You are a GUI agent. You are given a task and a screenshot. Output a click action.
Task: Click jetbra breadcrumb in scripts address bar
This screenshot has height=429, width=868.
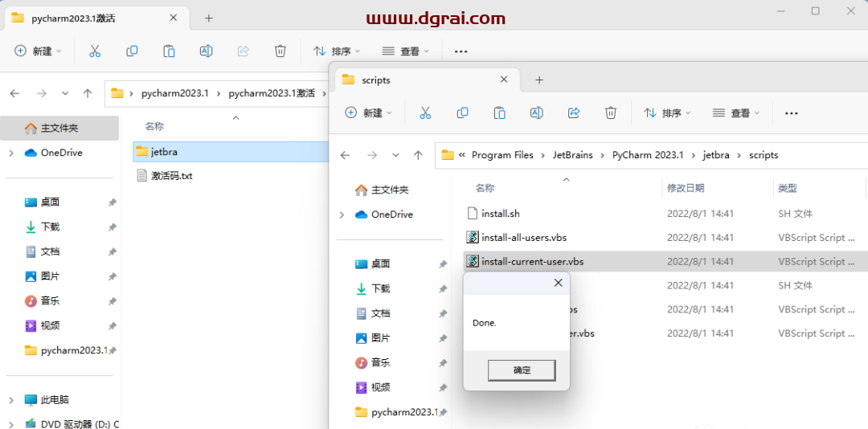click(x=716, y=156)
